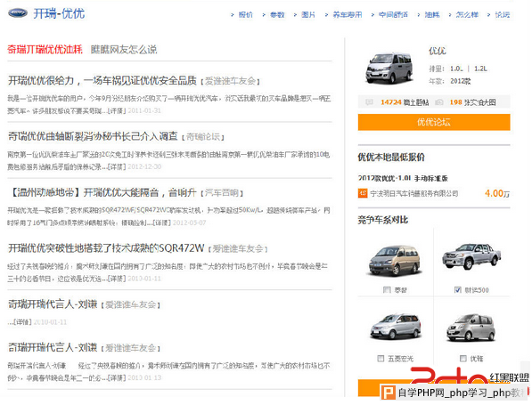Open the 论坛 navigation link
This screenshot has width=532, height=405.
[x=502, y=14]
